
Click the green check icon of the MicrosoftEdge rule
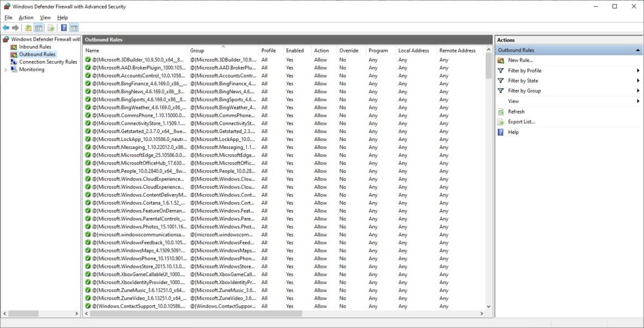pyautogui.click(x=88, y=155)
